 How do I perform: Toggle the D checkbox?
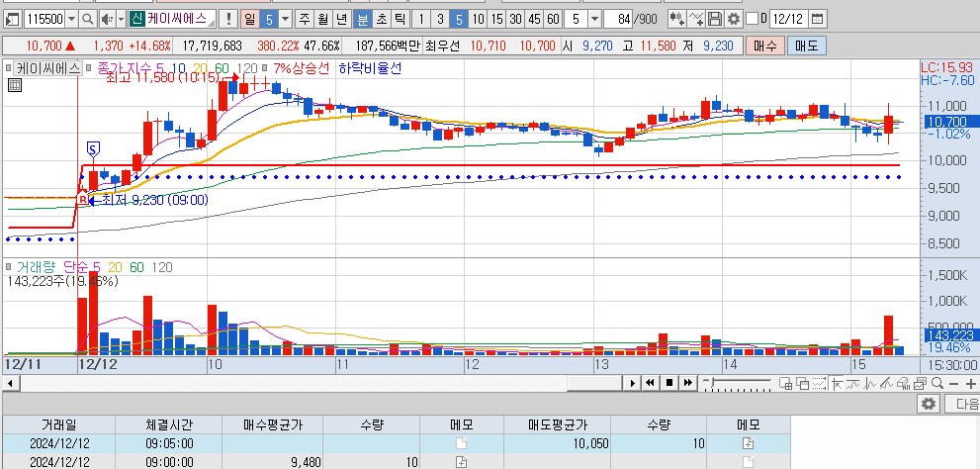point(752,19)
